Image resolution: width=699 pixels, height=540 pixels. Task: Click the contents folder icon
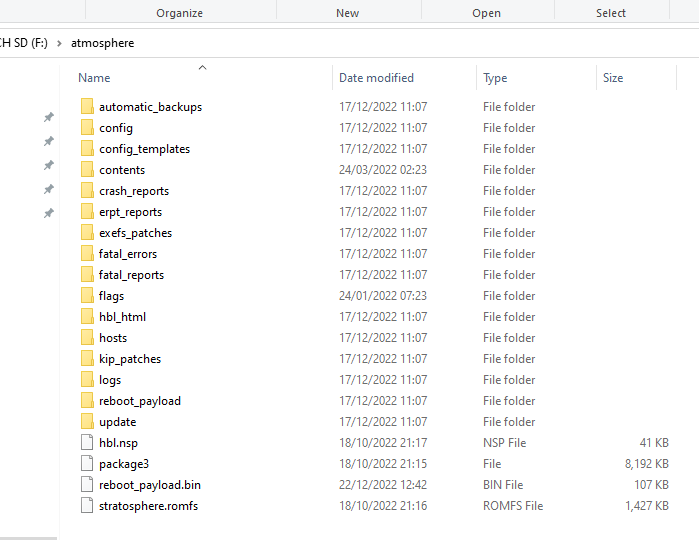pos(87,169)
